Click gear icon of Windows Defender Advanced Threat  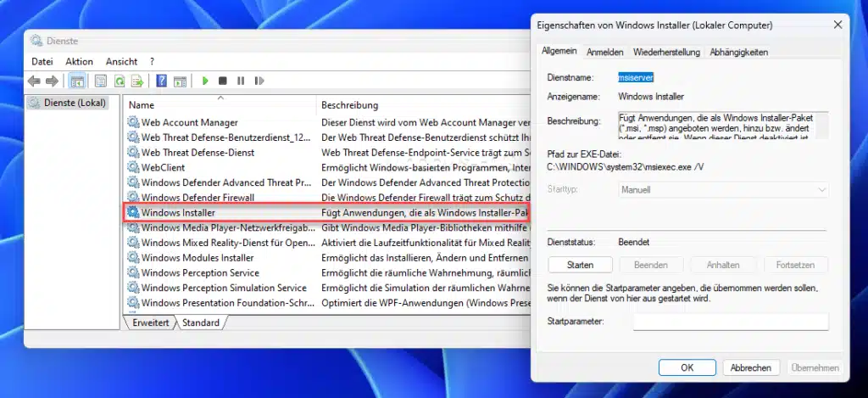[x=133, y=182]
